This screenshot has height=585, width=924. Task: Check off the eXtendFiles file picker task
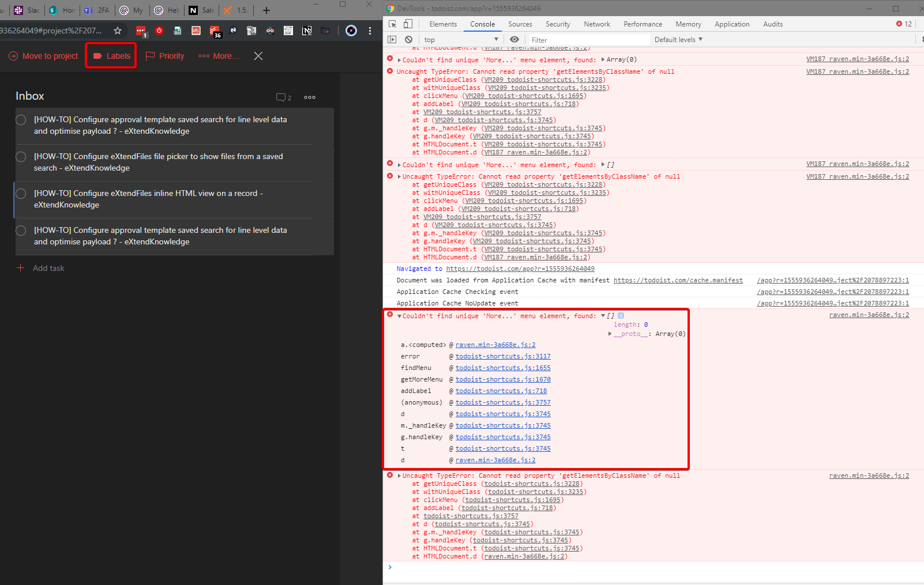pos(21,157)
